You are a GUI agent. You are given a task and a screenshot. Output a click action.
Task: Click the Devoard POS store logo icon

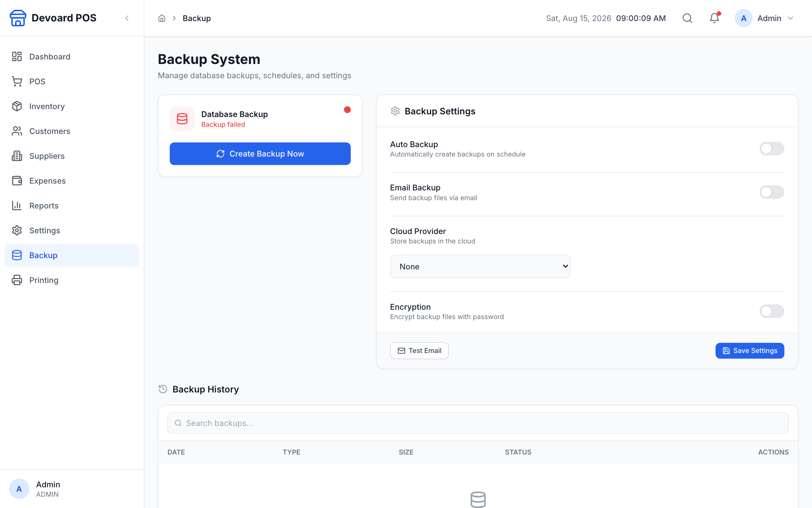click(18, 18)
